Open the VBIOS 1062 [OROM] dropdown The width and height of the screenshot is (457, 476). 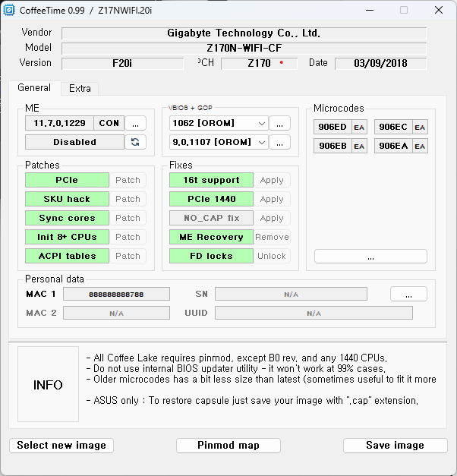pos(219,123)
